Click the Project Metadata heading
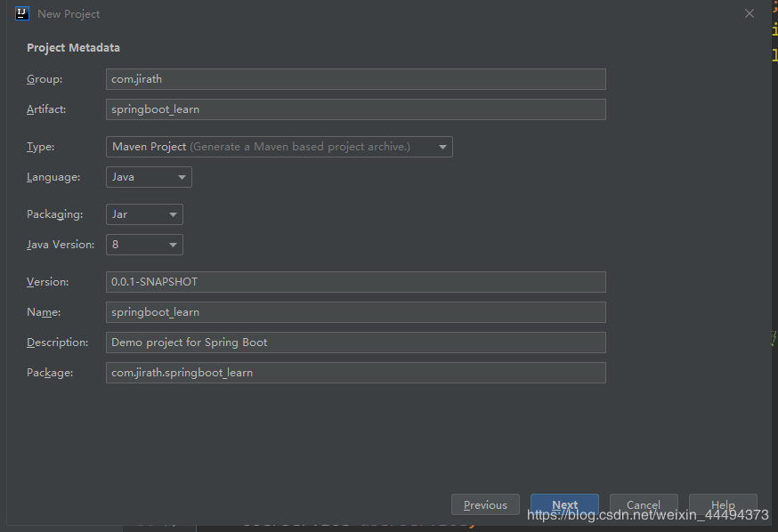The height and width of the screenshot is (532, 778). click(x=73, y=48)
